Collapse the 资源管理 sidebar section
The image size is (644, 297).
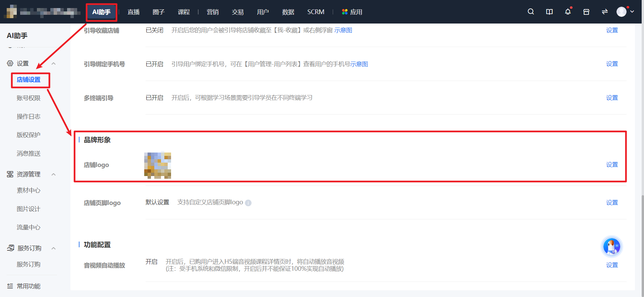(53, 174)
